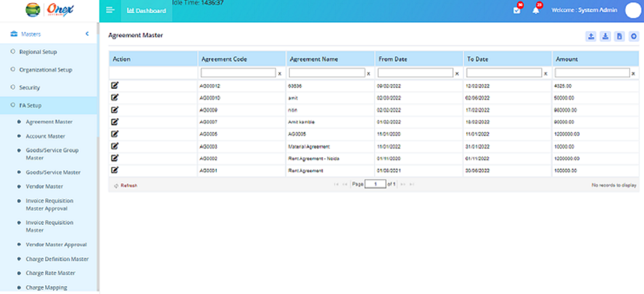Image resolution: width=644 pixels, height=294 pixels.
Task: Clear the Agreement Code filter with x
Action: (279, 73)
